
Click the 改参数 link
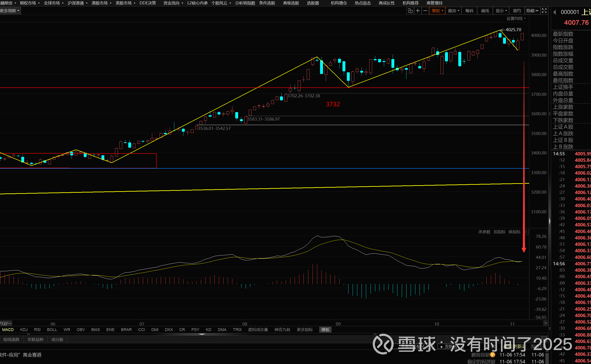click(x=484, y=232)
